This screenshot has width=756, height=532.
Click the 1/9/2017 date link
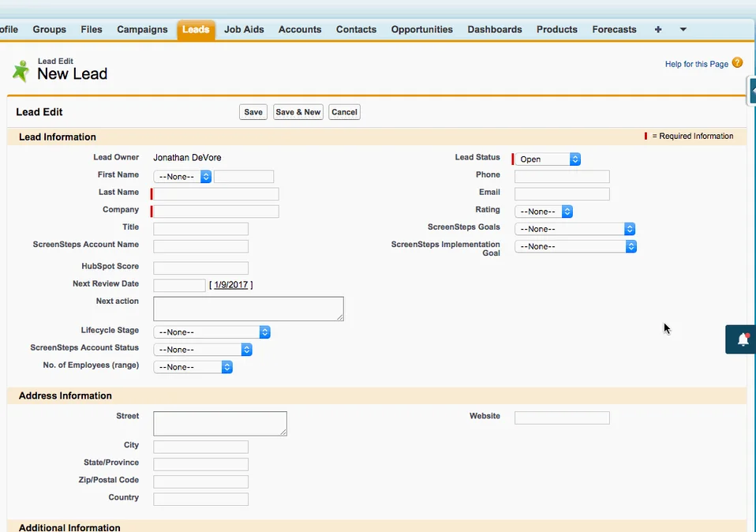pyautogui.click(x=231, y=285)
